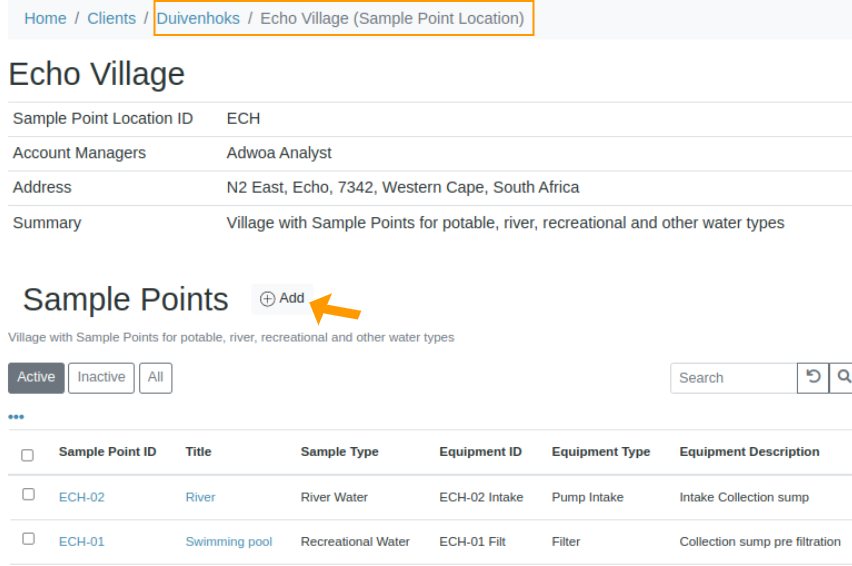Click into the Search input field
The height and width of the screenshot is (566, 852).
733,378
